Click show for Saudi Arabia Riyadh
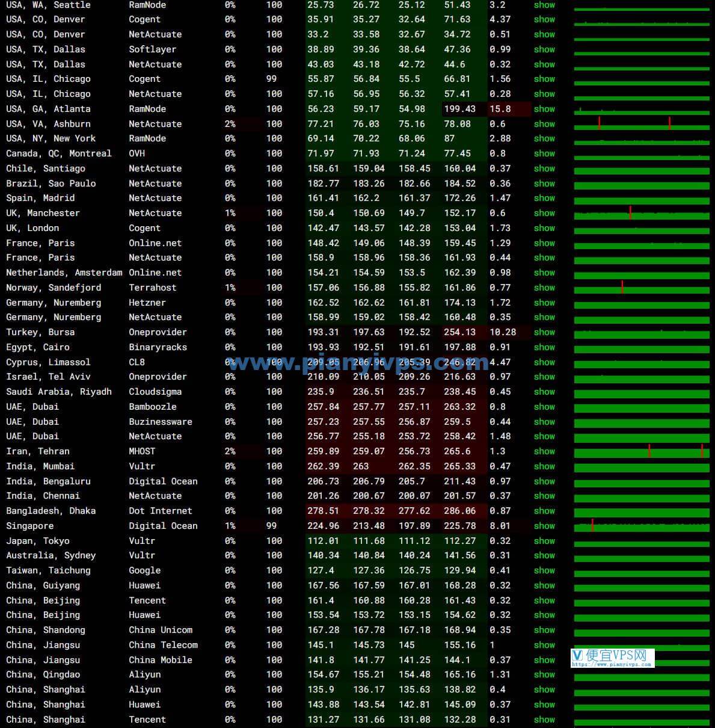Viewport: 715px width, 728px height. tap(544, 392)
